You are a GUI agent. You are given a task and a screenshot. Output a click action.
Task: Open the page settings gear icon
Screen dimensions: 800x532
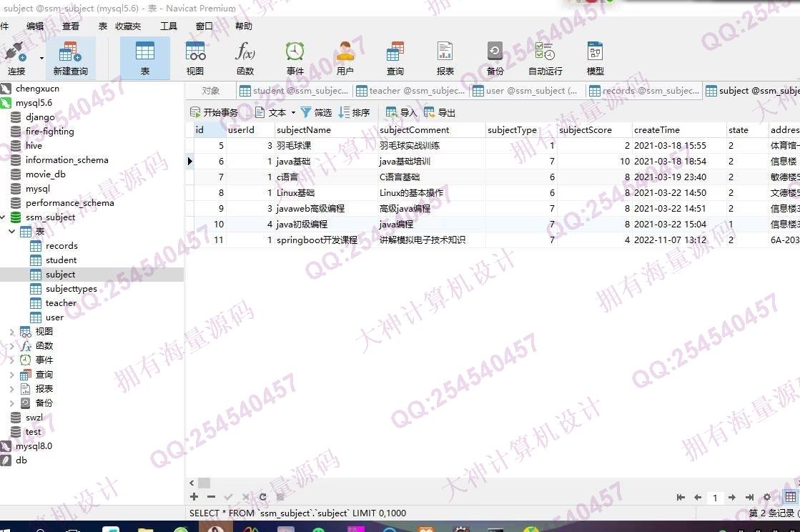click(x=767, y=497)
